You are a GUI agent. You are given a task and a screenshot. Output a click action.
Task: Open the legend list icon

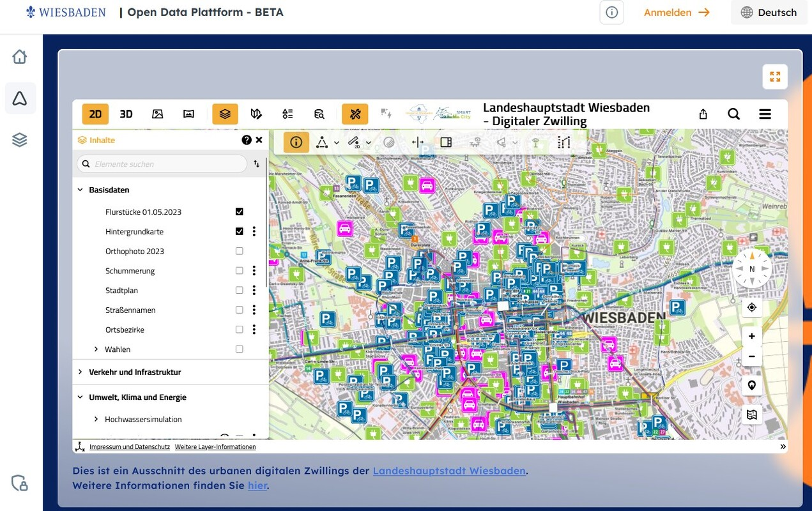click(287, 114)
